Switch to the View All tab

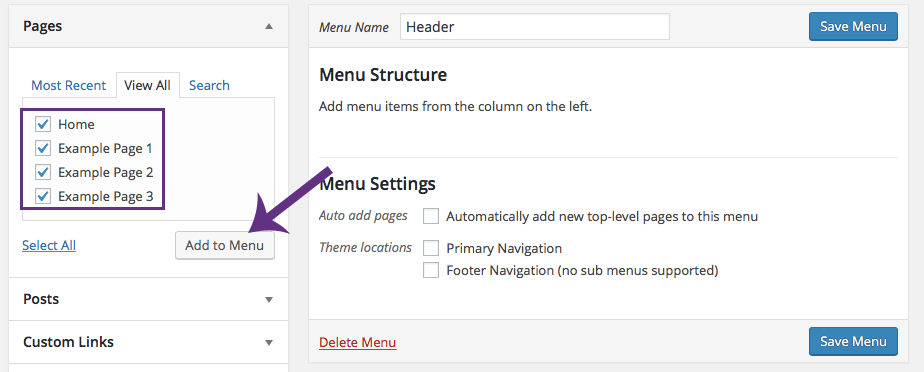coord(147,85)
